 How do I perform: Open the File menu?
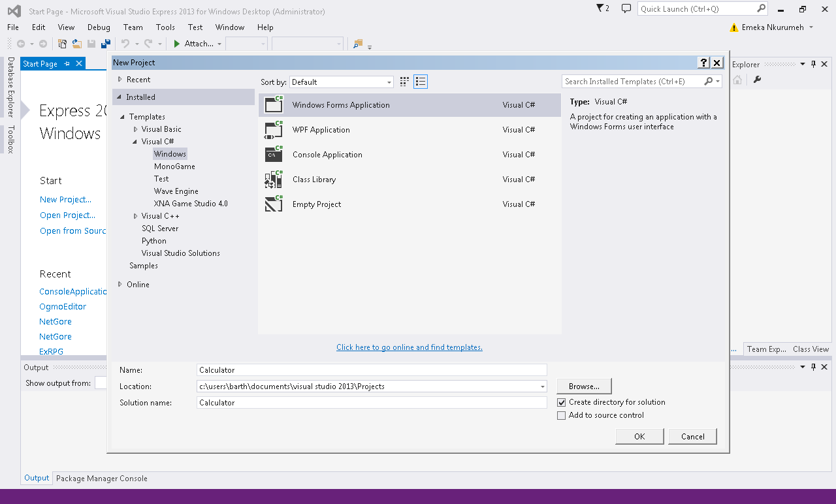(x=13, y=27)
